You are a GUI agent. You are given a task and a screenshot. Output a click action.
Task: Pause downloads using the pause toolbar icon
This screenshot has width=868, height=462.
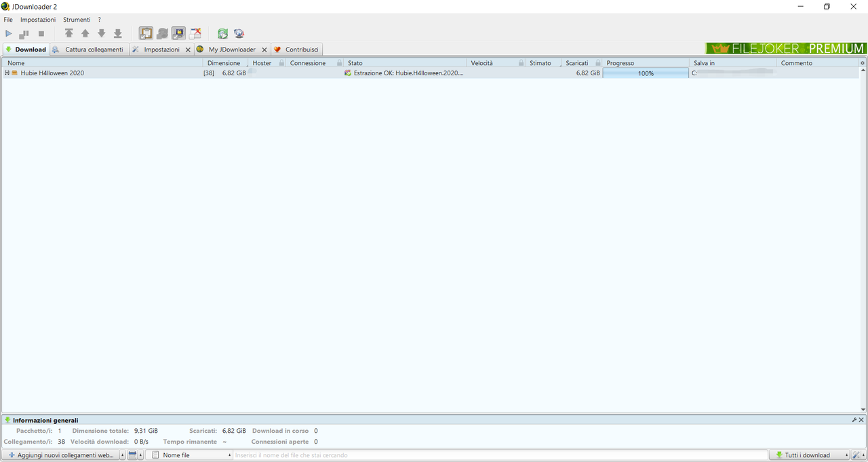(24, 33)
